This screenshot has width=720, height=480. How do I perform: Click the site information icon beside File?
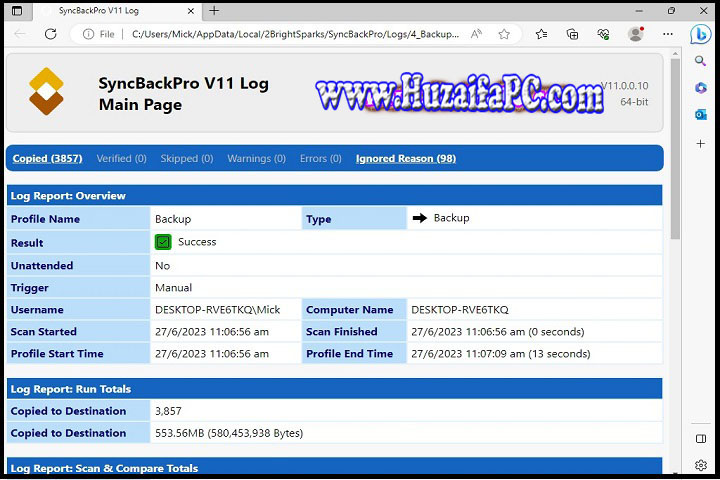tap(88, 34)
